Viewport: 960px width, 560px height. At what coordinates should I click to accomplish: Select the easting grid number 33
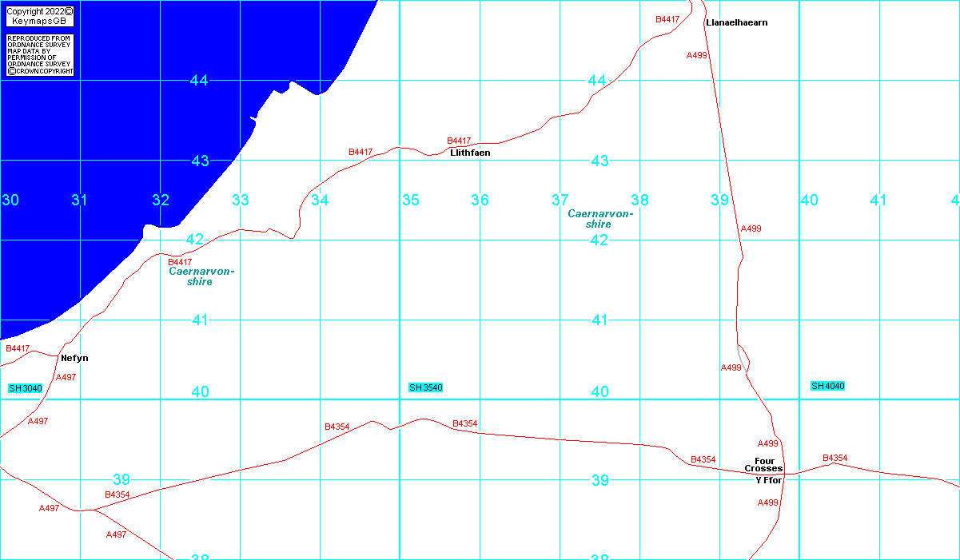pos(241,200)
